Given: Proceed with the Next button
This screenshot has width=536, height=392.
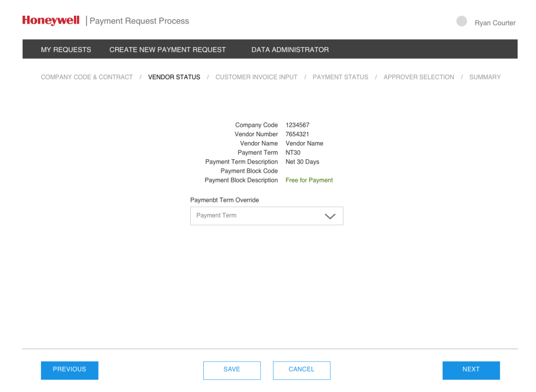Looking at the screenshot, I should tap(471, 369).
